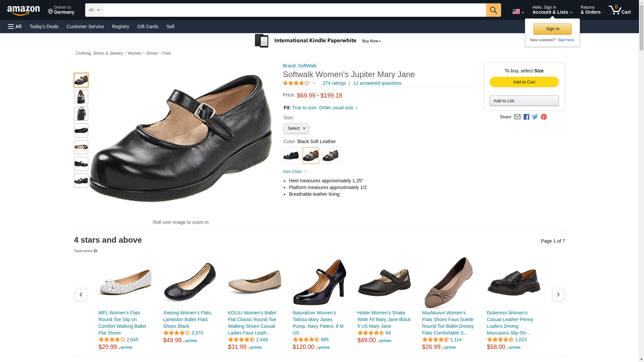
Task: Expand the search category All dropdown
Action: click(94, 10)
